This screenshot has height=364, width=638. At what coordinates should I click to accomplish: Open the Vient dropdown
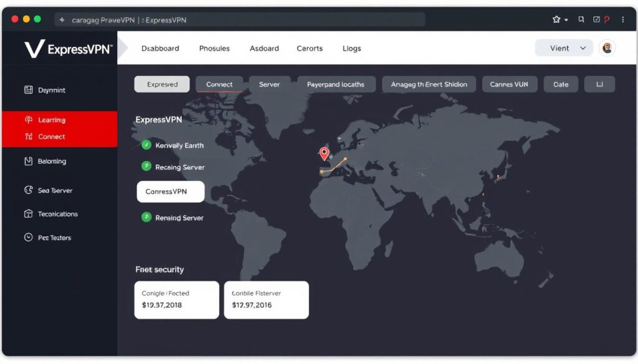point(564,48)
